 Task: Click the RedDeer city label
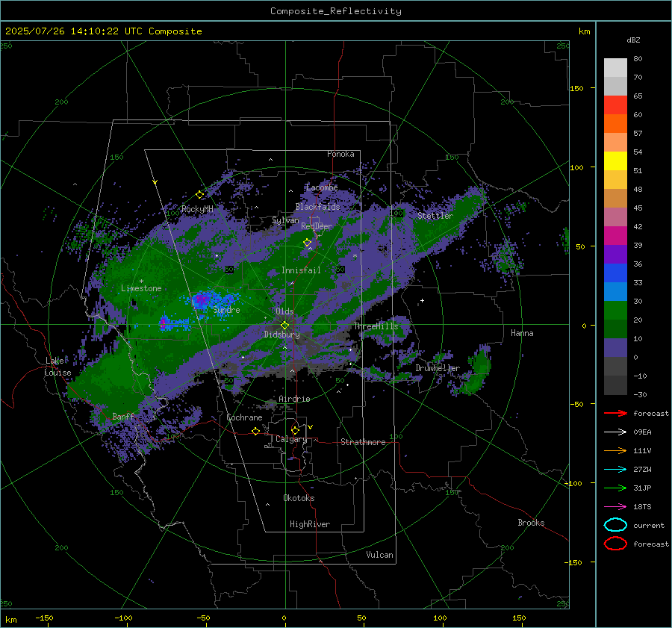[x=317, y=226]
